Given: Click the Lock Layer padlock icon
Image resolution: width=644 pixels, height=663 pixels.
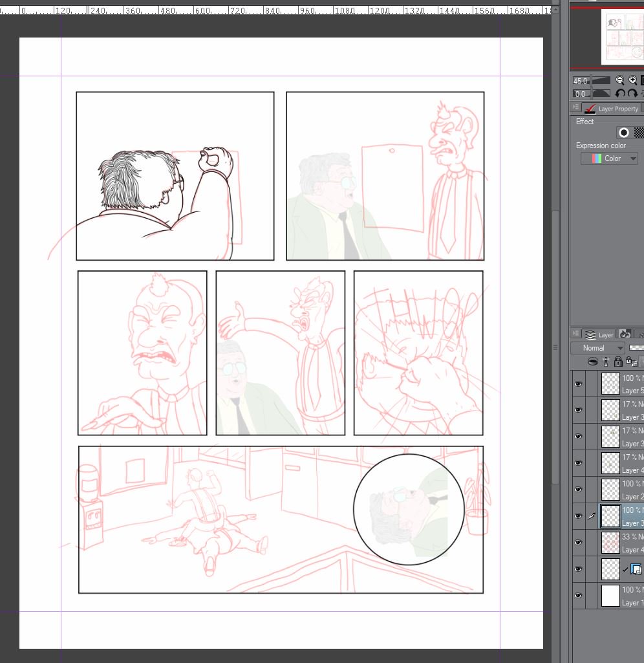Looking at the screenshot, I should point(618,362).
